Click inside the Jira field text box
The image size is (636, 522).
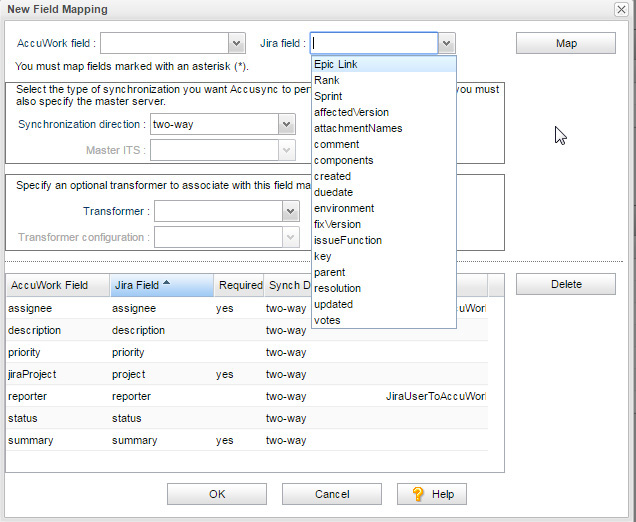tap(373, 43)
